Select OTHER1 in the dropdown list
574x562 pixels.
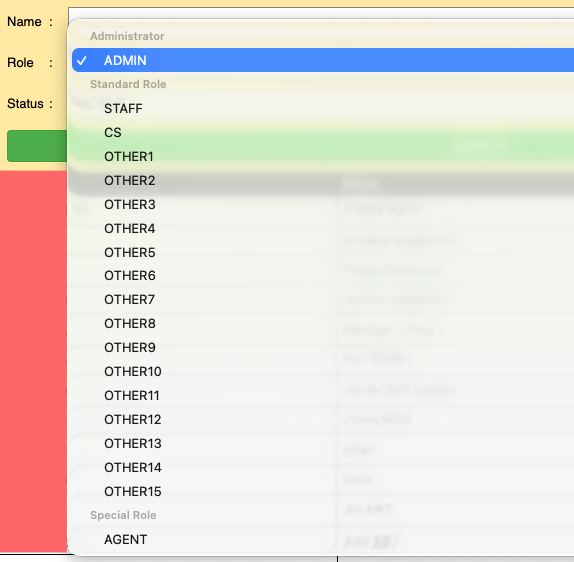[x=323, y=156]
